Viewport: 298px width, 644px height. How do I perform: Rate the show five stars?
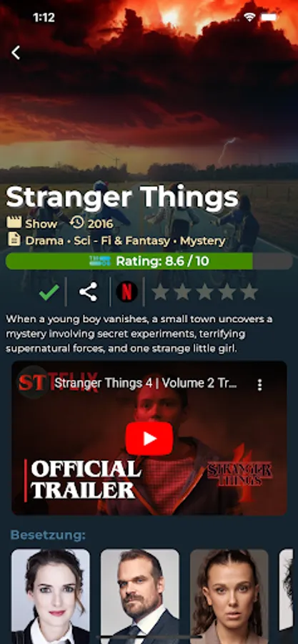[249, 292]
